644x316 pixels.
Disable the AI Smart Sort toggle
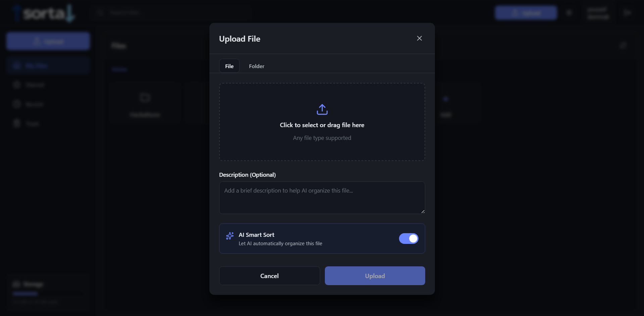point(408,239)
